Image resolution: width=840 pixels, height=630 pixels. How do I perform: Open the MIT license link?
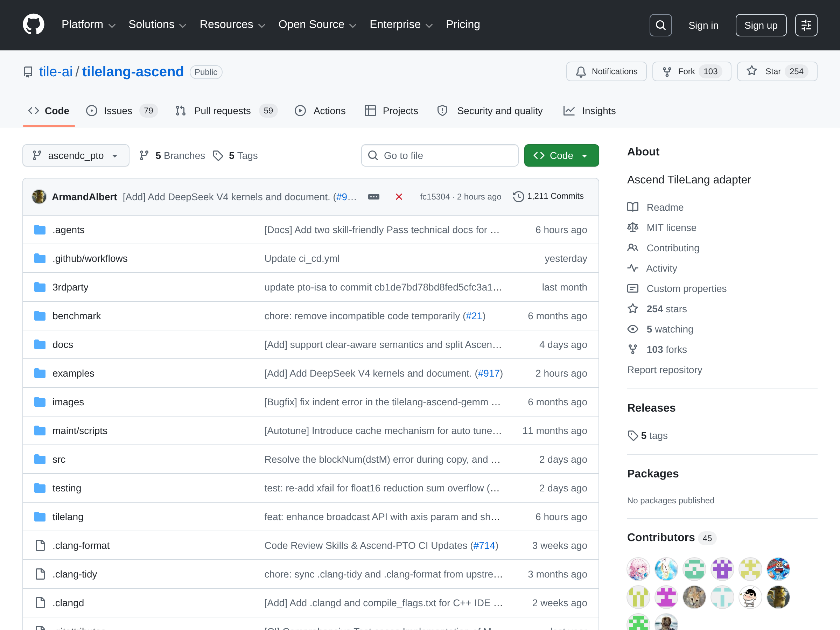pos(671,227)
